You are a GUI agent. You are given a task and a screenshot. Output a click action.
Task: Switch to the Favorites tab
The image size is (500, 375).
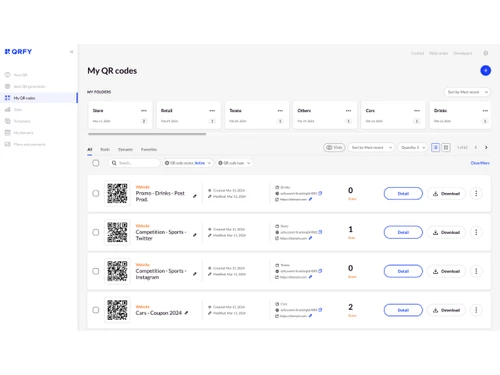pos(149,149)
